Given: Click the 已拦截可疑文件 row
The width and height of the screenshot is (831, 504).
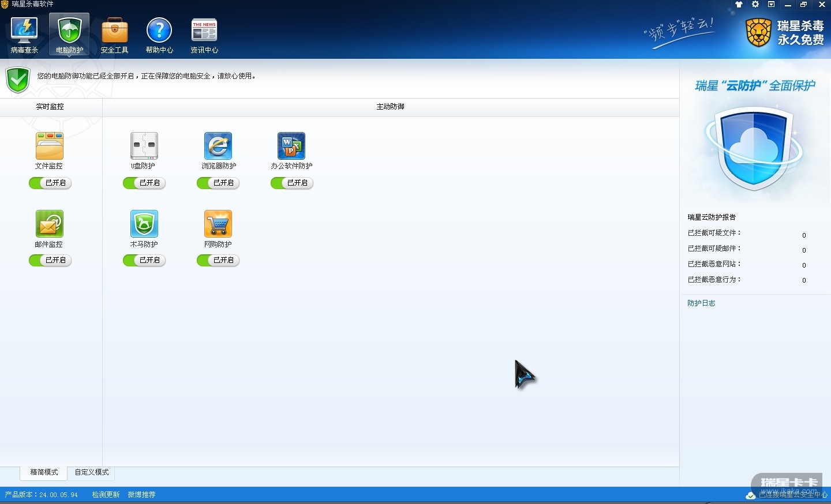Looking at the screenshot, I should pyautogui.click(x=747, y=234).
